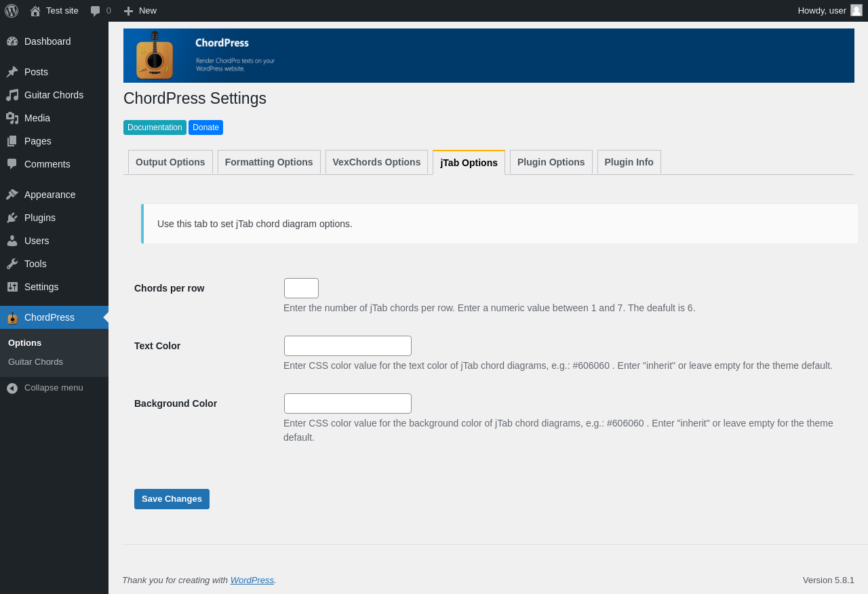Focus the Text Color input field
Image resolution: width=868 pixels, height=594 pixels.
tap(348, 346)
